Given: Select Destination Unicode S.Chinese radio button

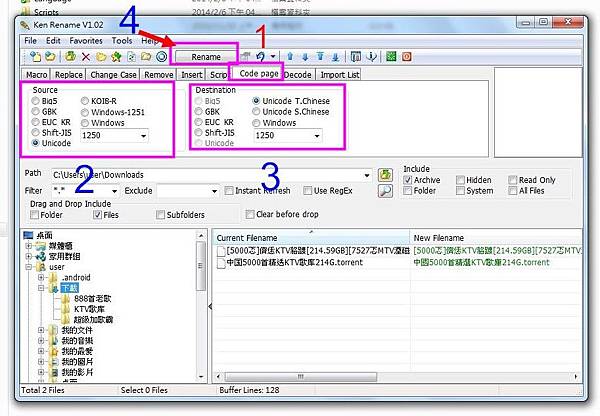Looking at the screenshot, I should click(x=256, y=111).
